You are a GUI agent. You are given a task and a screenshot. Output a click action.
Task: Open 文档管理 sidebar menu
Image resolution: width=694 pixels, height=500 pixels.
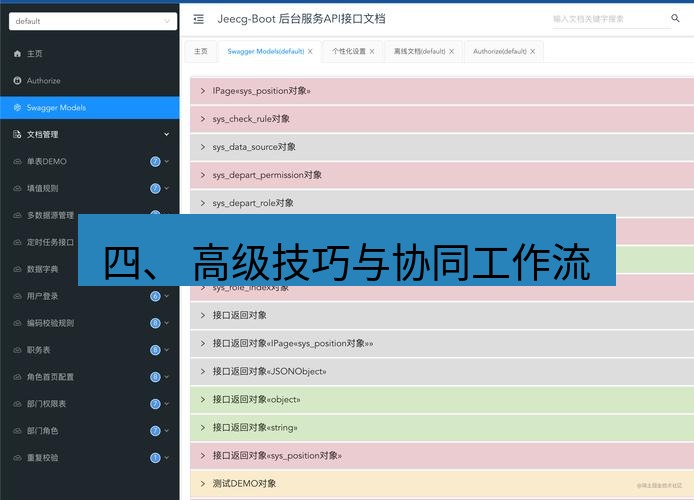click(90, 134)
